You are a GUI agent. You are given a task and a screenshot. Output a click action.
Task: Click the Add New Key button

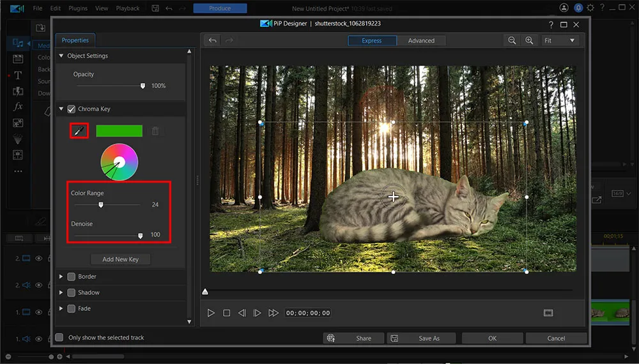pyautogui.click(x=120, y=259)
